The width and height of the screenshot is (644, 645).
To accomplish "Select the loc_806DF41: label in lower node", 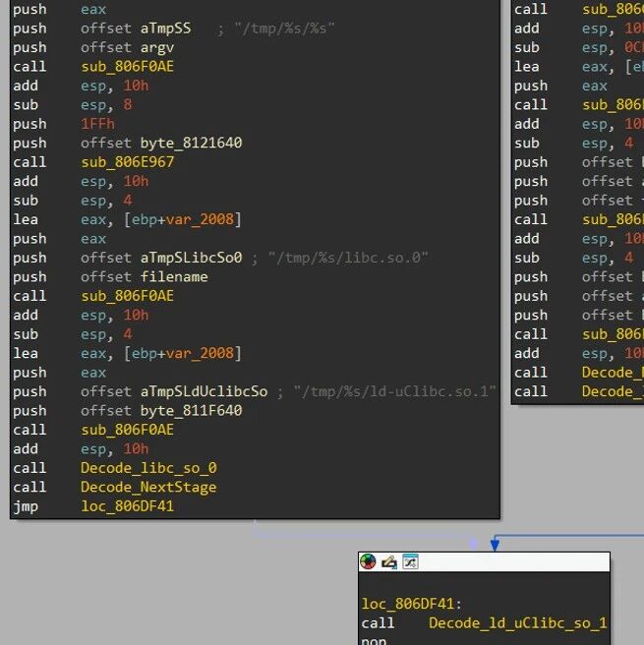I will tap(412, 604).
